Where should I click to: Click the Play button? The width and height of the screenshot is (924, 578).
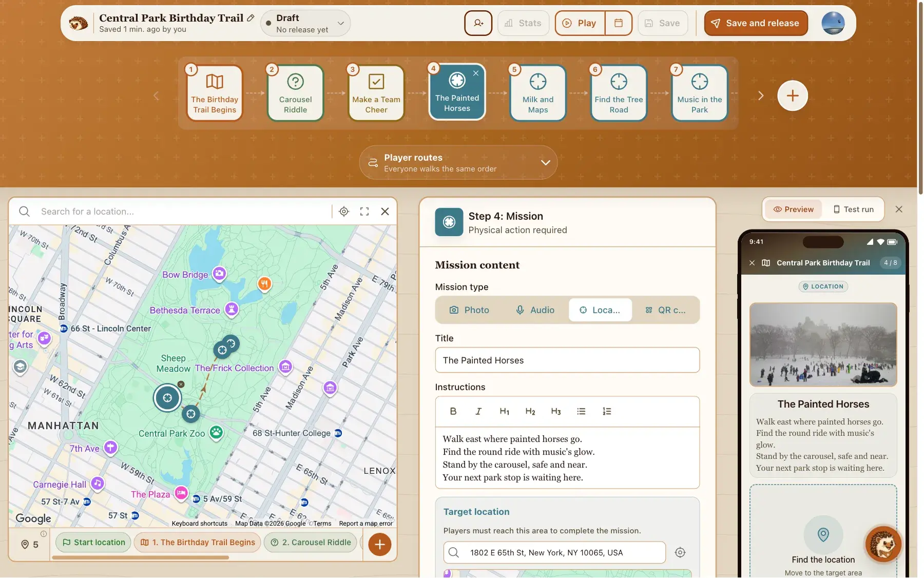[x=580, y=23]
